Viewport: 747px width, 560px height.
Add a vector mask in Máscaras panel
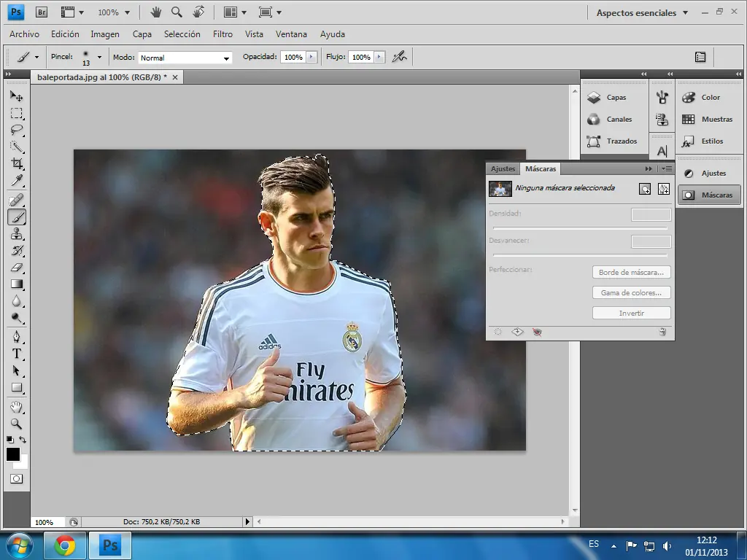click(664, 189)
